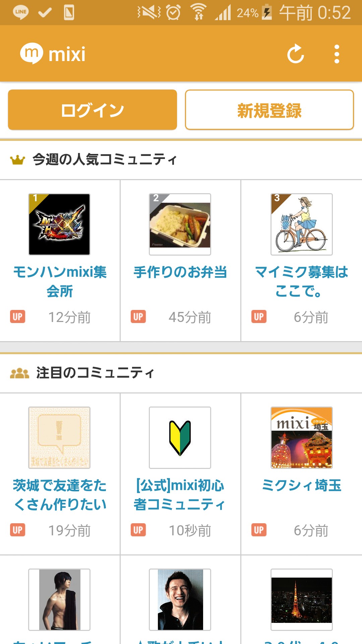The height and width of the screenshot is (644, 362).
Task: Tap the bicycle girl community image
Action: [302, 224]
